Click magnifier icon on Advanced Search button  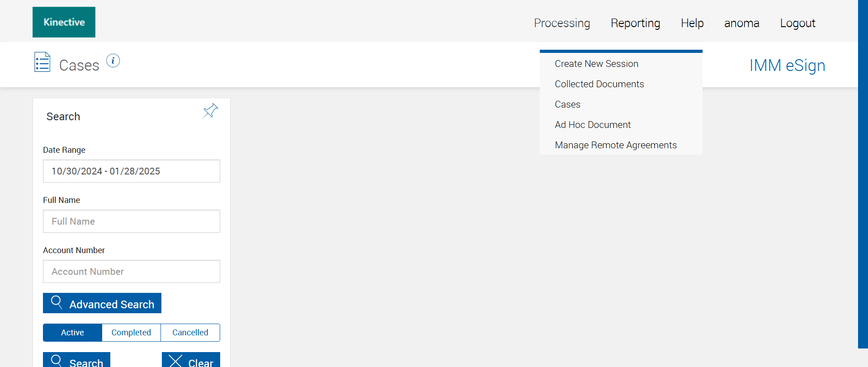click(57, 302)
